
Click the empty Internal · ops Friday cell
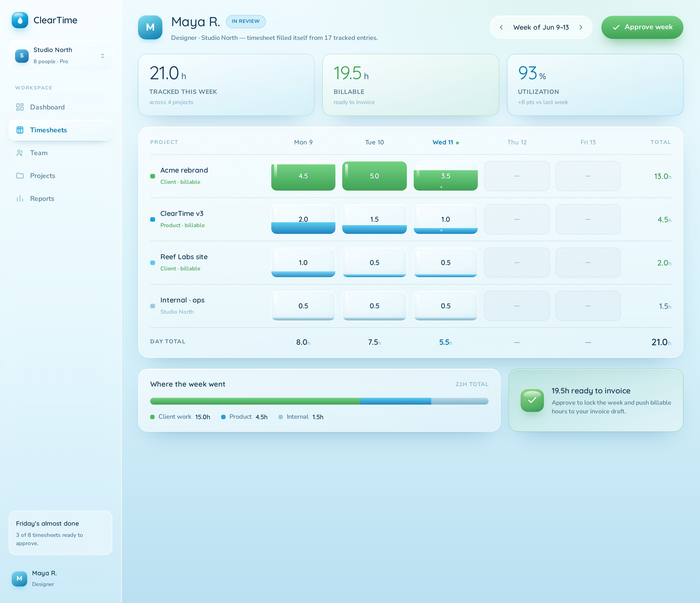click(x=588, y=306)
